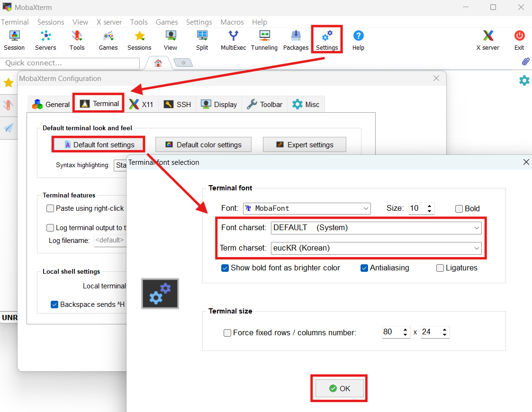Screen dimensions: 532x412
Task: Open the Settings toolbar icon
Action: point(327,40)
